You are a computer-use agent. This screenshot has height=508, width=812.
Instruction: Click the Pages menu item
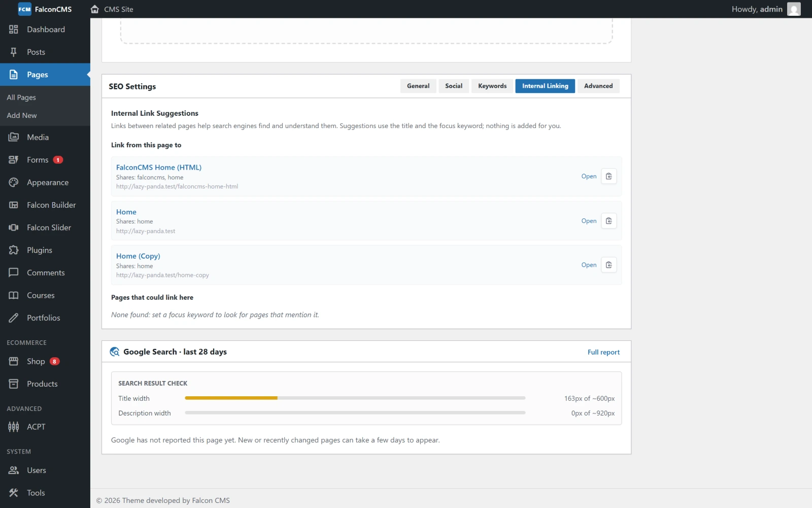45,75
